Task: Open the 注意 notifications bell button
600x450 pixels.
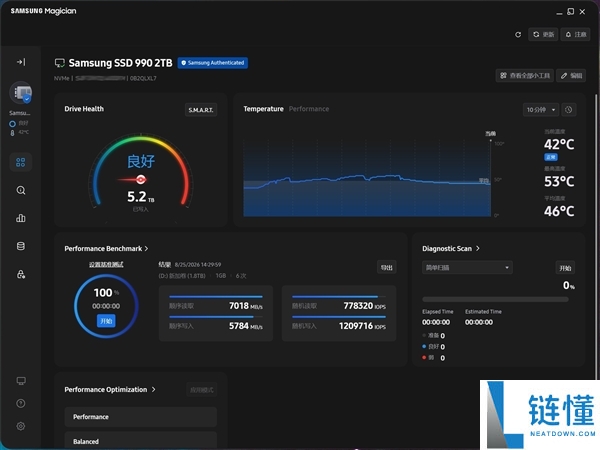Action: (576, 34)
